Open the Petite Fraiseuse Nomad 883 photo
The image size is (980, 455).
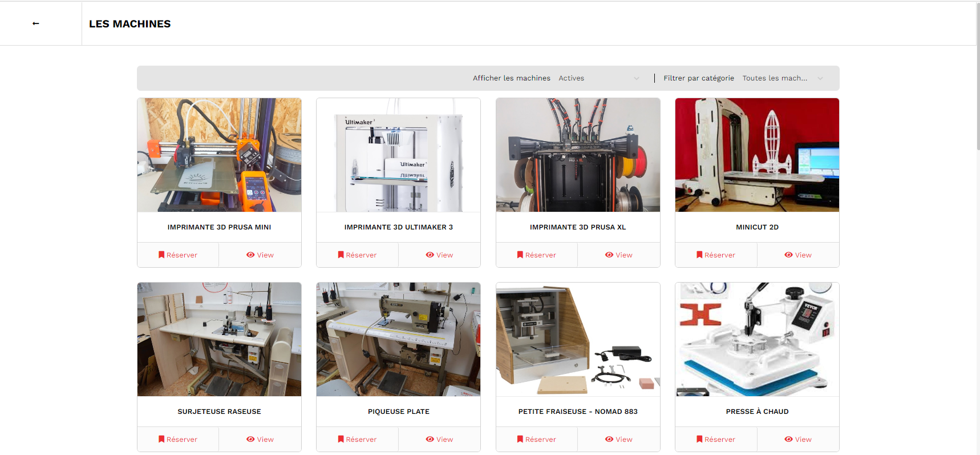point(578,339)
